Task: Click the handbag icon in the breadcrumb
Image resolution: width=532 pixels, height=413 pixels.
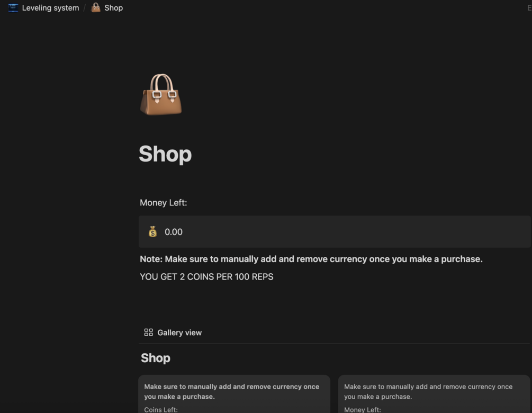Action: coord(96,7)
